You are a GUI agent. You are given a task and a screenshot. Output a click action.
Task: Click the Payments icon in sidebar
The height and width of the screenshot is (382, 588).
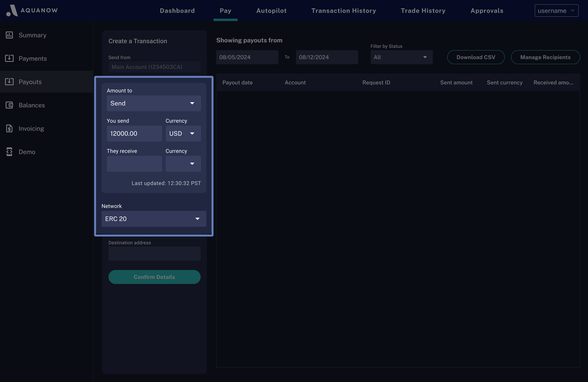click(9, 58)
